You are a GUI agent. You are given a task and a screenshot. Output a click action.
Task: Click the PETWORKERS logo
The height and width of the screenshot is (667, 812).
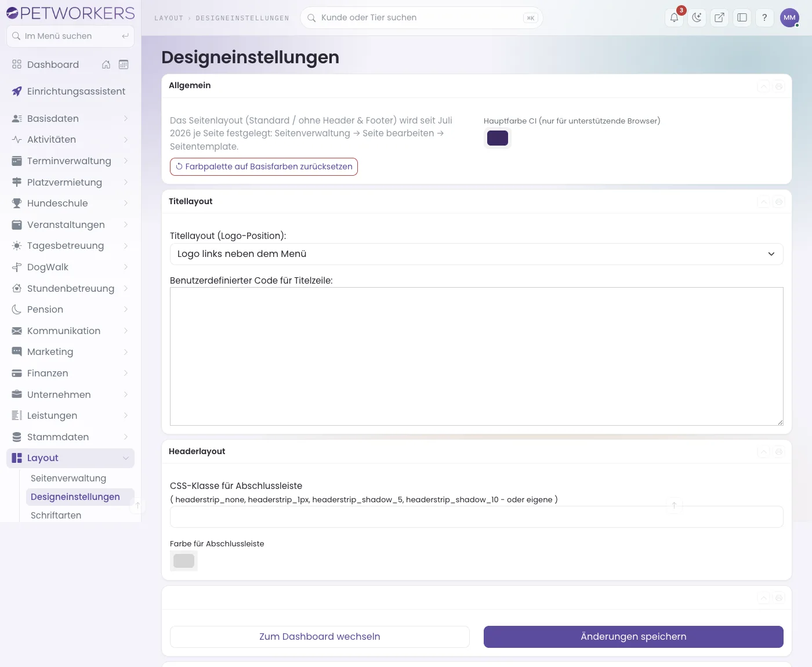tap(70, 13)
